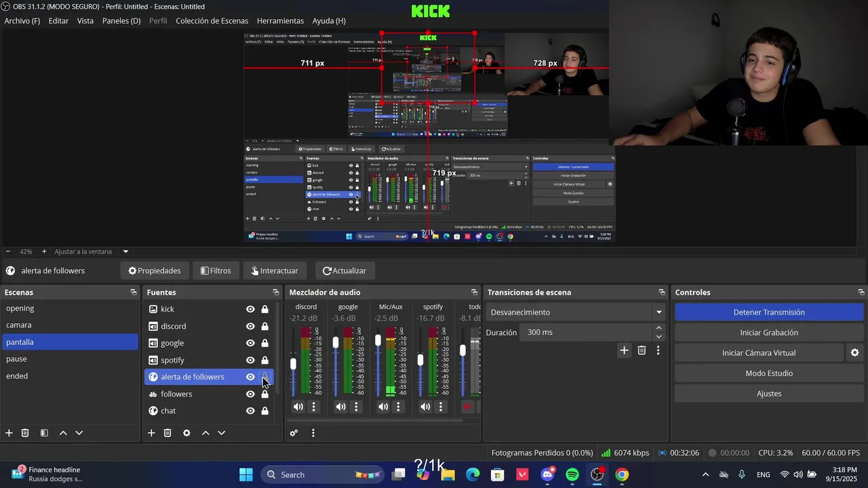The height and width of the screenshot is (488, 868).
Task: Toggle lock on alerta de followers source
Action: (x=265, y=377)
